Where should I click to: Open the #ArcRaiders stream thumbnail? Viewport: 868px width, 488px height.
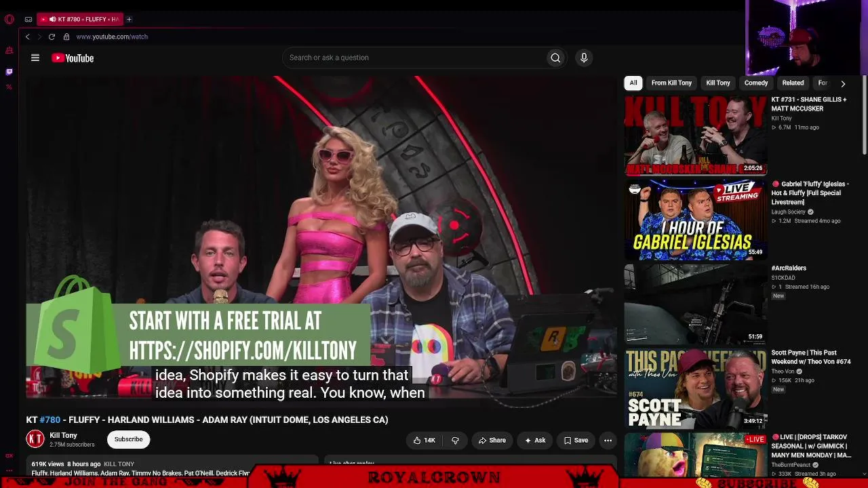[696, 304]
